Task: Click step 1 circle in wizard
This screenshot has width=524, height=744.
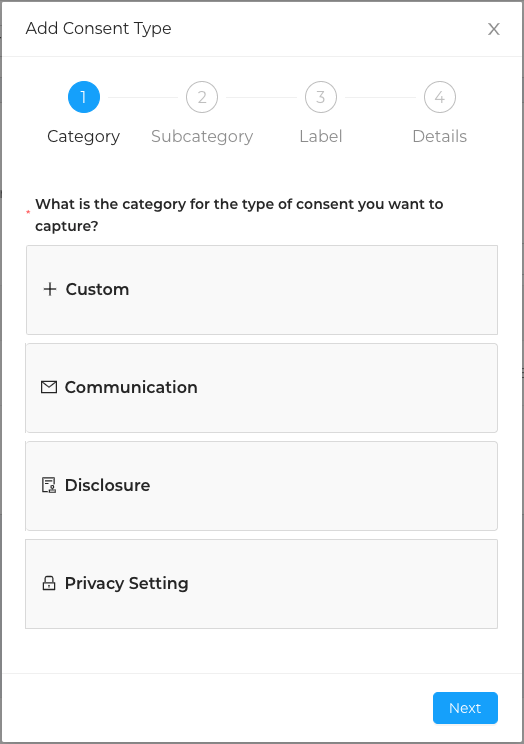Action: (84, 97)
